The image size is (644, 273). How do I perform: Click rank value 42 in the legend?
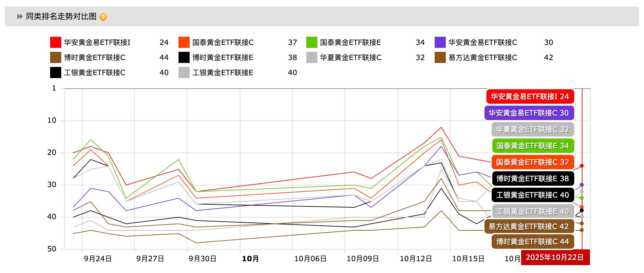[x=549, y=57]
